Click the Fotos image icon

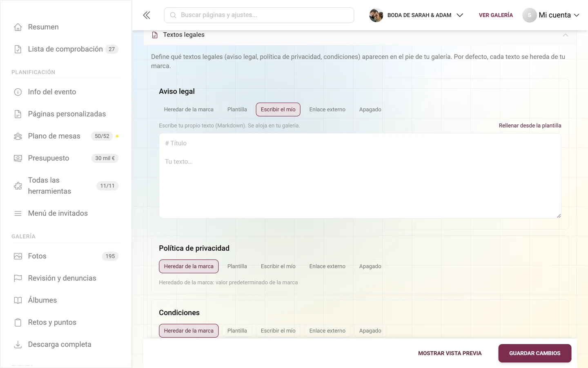coord(18,256)
